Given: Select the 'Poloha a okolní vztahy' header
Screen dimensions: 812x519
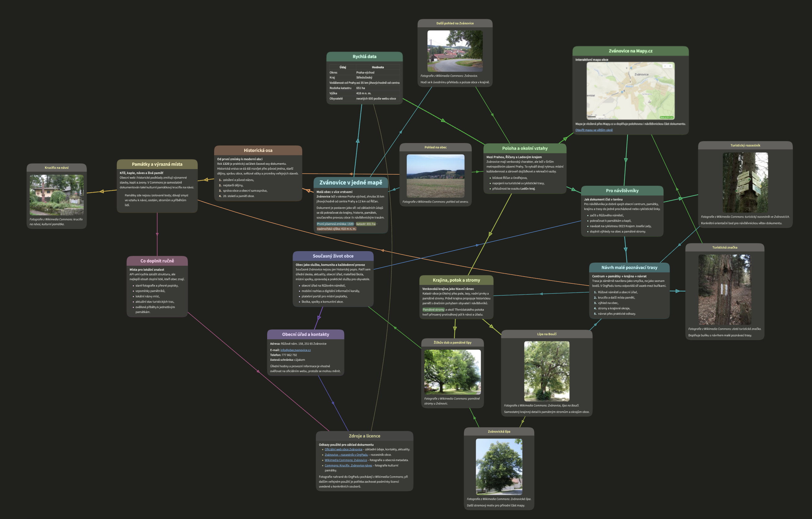Looking at the screenshot, I should [x=525, y=148].
